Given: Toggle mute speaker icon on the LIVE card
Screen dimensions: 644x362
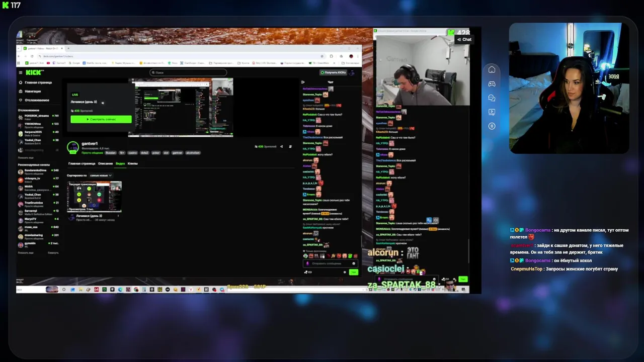Looking at the screenshot, I should 103,102.
